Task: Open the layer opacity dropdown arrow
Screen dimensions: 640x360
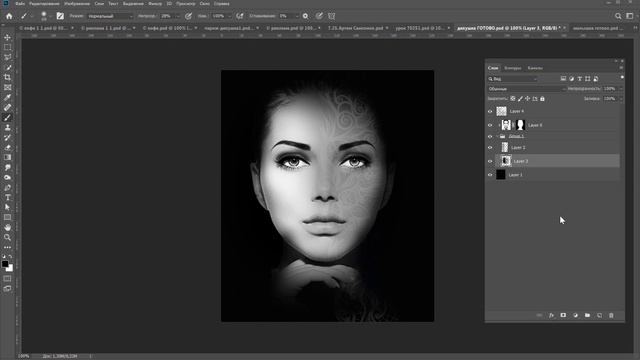Action: (621, 89)
